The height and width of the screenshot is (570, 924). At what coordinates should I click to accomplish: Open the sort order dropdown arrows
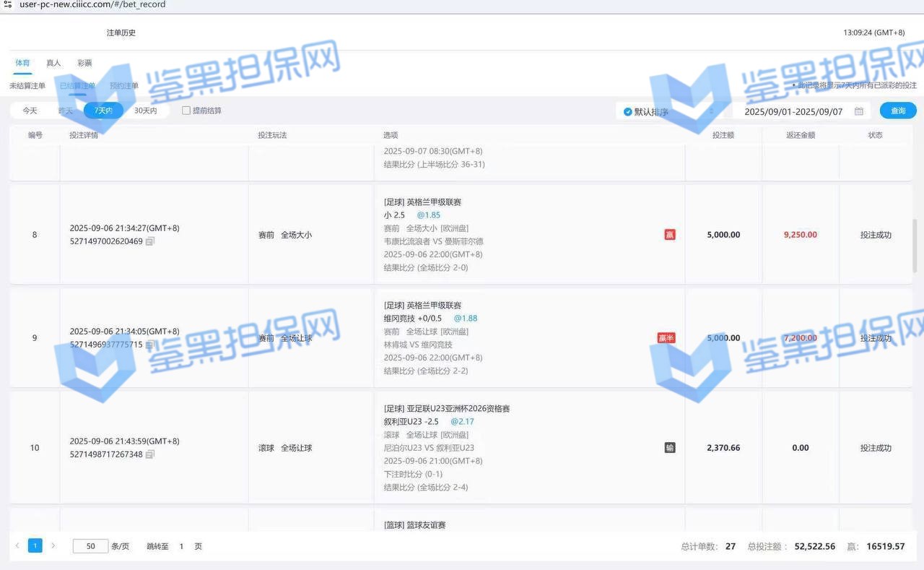click(x=711, y=111)
